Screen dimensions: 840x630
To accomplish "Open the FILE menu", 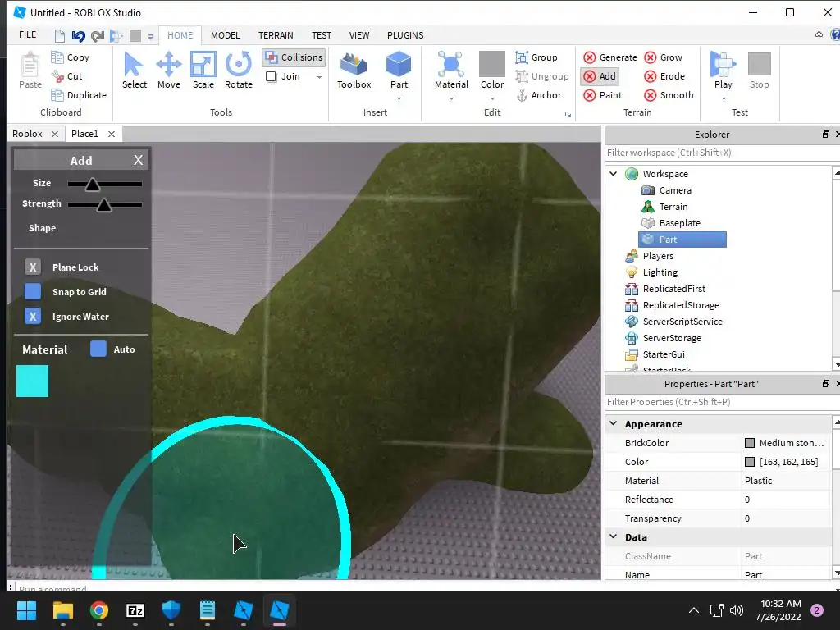I will click(27, 34).
